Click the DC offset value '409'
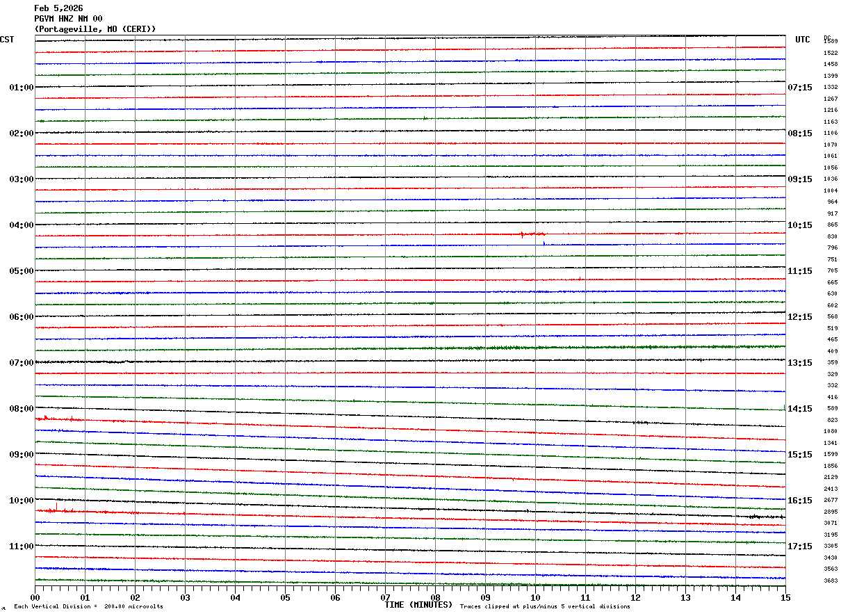 tap(832, 351)
